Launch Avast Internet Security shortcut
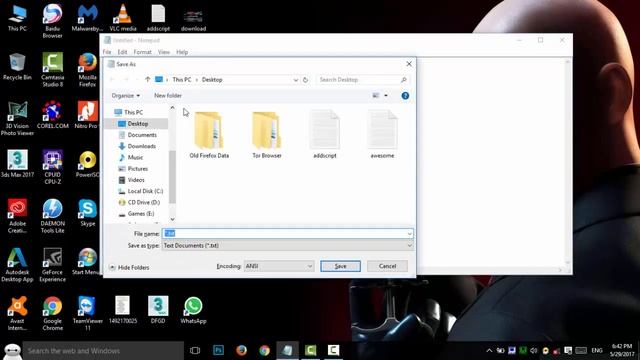Screen dimensions: 640x360 pos(17,313)
